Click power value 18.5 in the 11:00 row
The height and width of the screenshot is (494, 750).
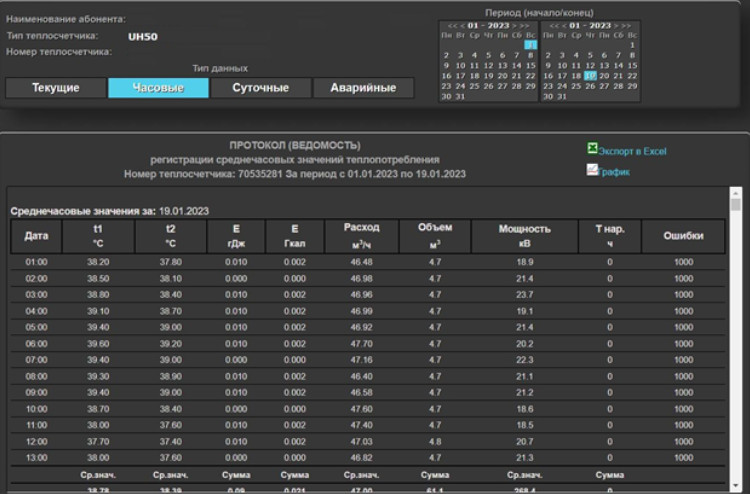[x=525, y=425]
